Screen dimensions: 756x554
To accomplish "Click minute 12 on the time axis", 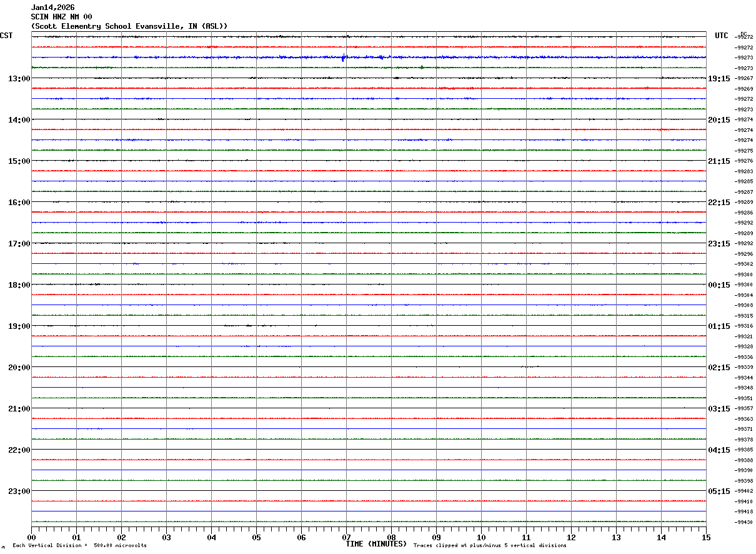I will tap(571, 537).
